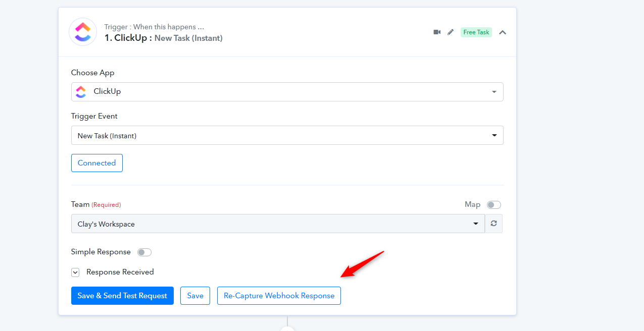Click the pencil edit icon
Image resolution: width=644 pixels, height=331 pixels.
click(451, 32)
